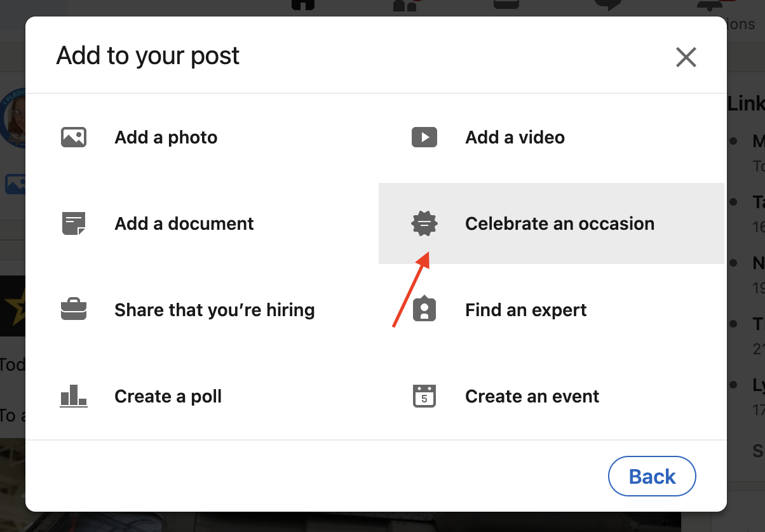
Task: Click the "Add to your post" dialog title
Action: point(147,56)
